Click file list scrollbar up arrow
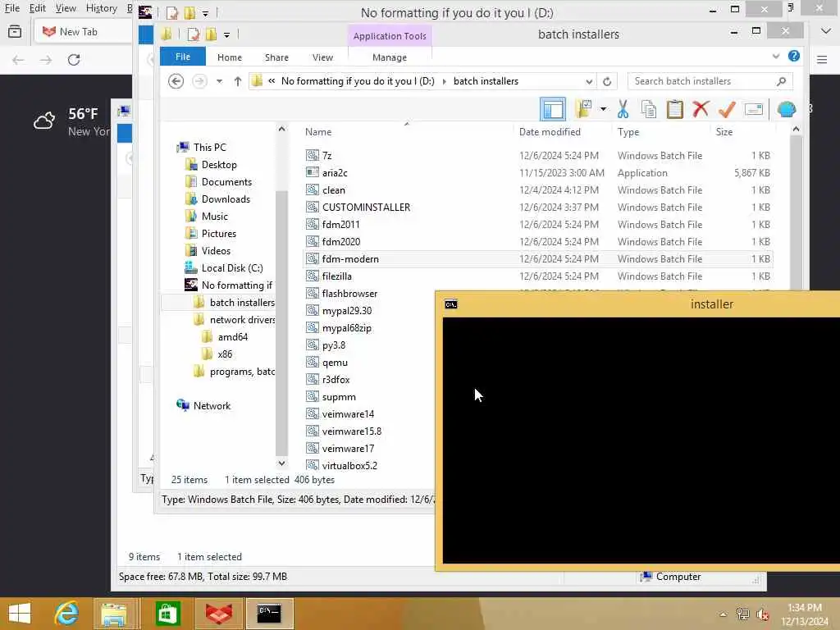This screenshot has width=840, height=630. point(796,129)
